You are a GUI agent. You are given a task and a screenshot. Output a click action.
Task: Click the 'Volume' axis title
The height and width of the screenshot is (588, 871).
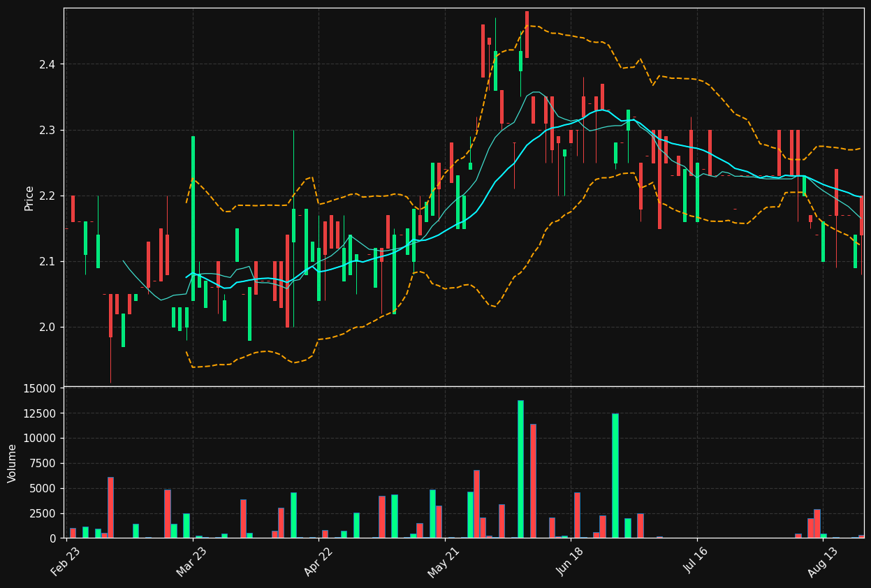13,463
